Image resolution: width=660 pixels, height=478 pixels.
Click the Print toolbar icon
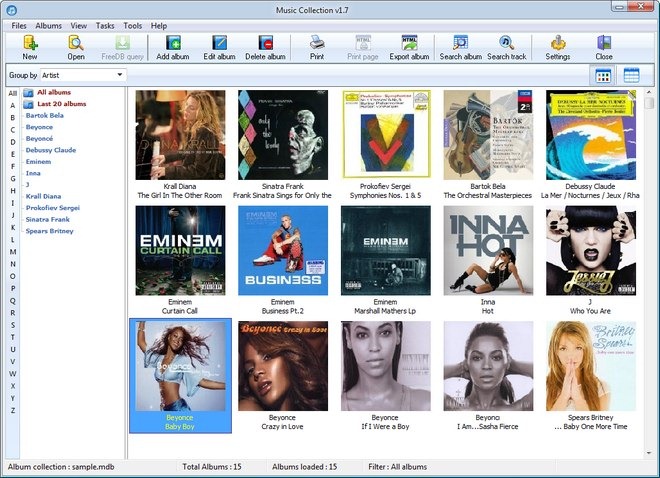point(317,47)
